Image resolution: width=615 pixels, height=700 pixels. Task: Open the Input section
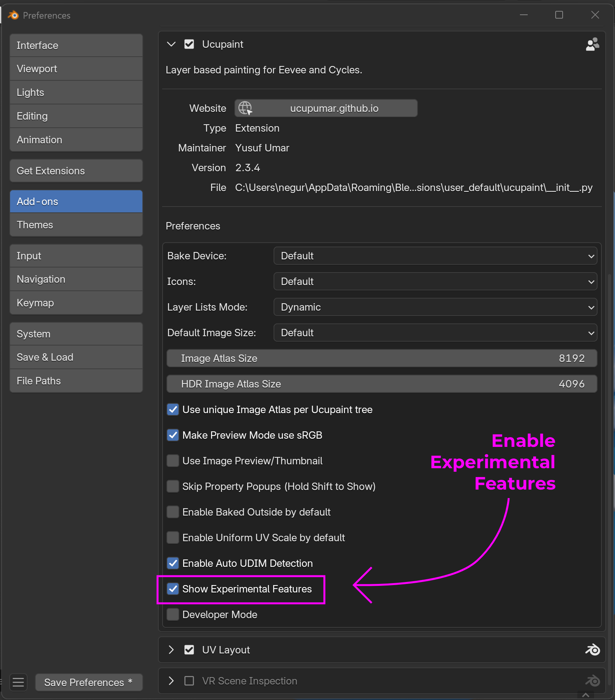76,256
